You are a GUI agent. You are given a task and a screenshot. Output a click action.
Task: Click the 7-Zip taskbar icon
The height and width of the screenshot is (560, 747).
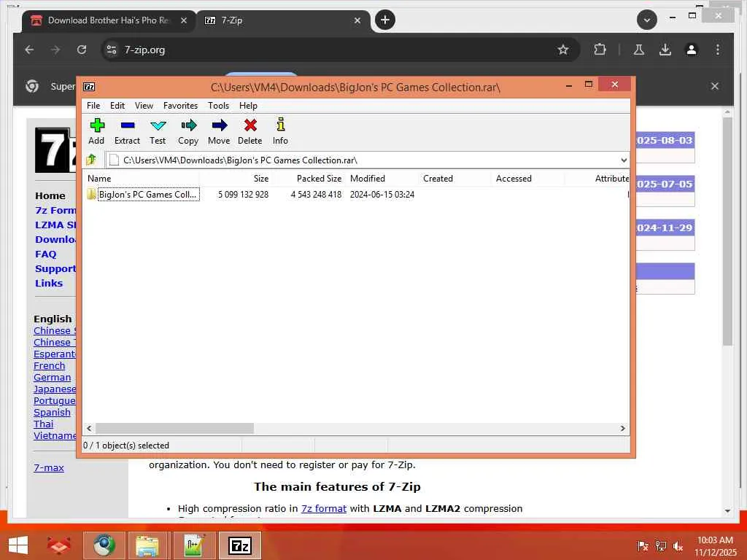239,545
